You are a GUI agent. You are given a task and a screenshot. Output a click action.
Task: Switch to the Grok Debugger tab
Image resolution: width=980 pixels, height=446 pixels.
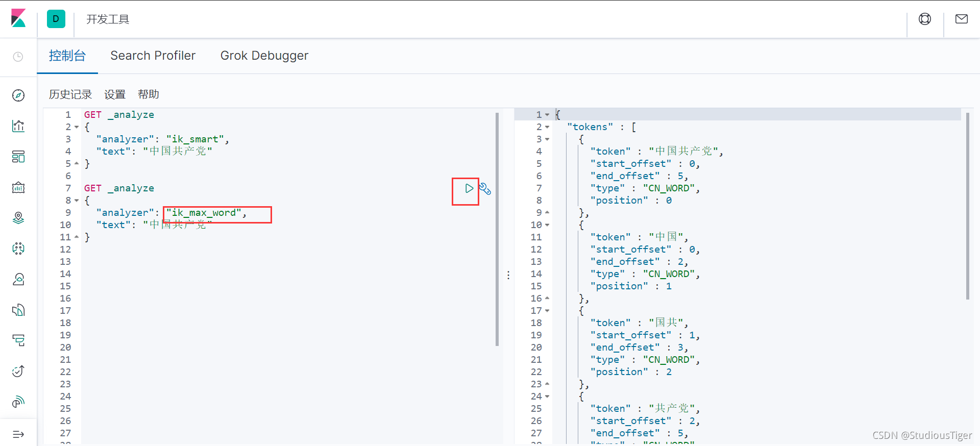(264, 56)
